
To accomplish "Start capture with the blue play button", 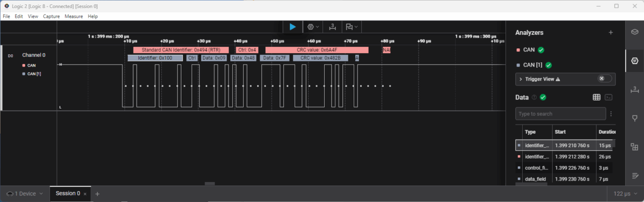I will click(x=292, y=26).
